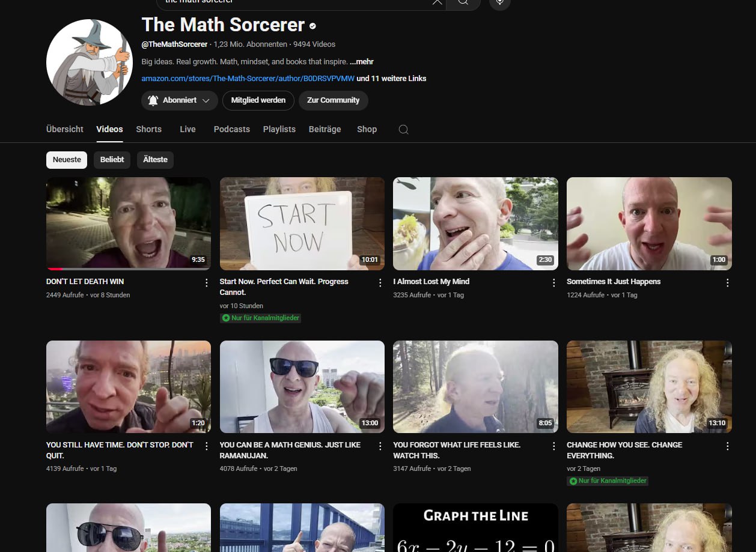Play the Graph the Line thumbnail
This screenshot has height=552, width=756.
pyautogui.click(x=475, y=527)
